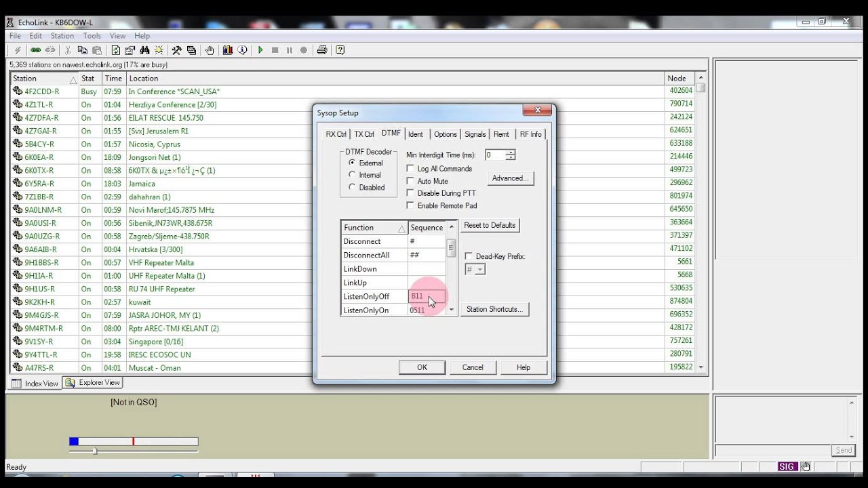This screenshot has width=868, height=488.
Task: Select Internal DTMF decoder radio button
Action: pyautogui.click(x=351, y=175)
